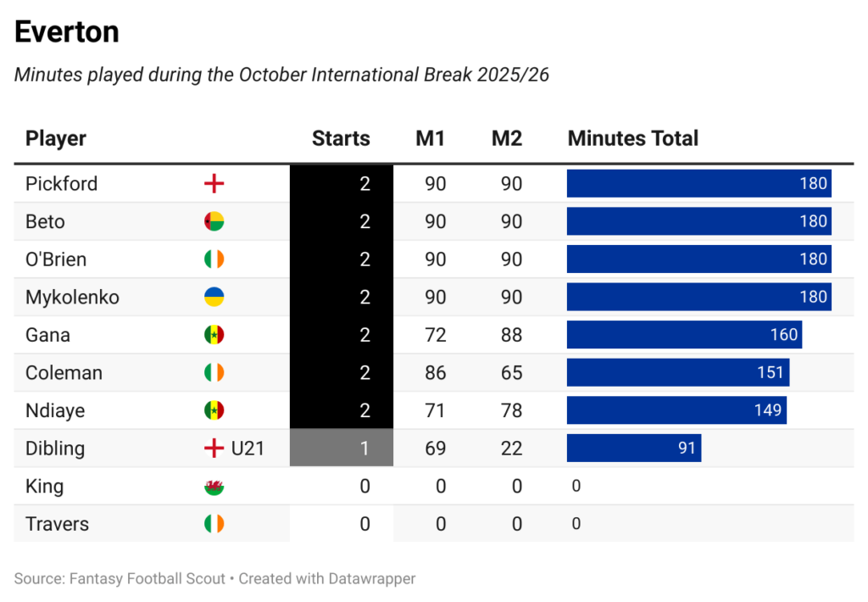Click Beto's Guinea-Bissau flag icon
This screenshot has width=868, height=602.
214,222
